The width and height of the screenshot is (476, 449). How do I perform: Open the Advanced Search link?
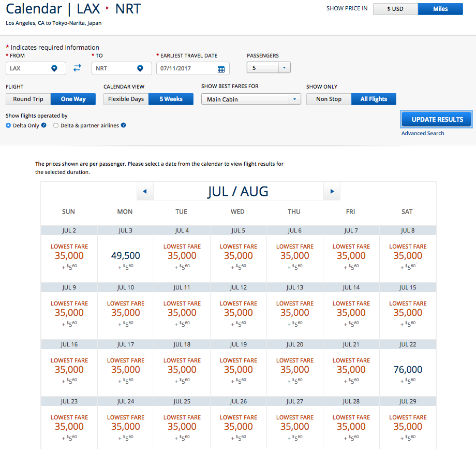(423, 133)
